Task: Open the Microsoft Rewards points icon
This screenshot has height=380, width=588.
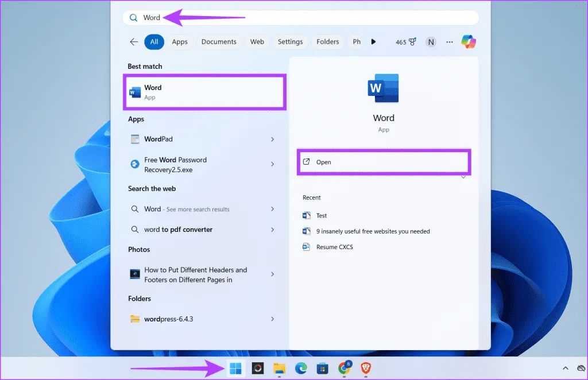Action: (x=405, y=42)
